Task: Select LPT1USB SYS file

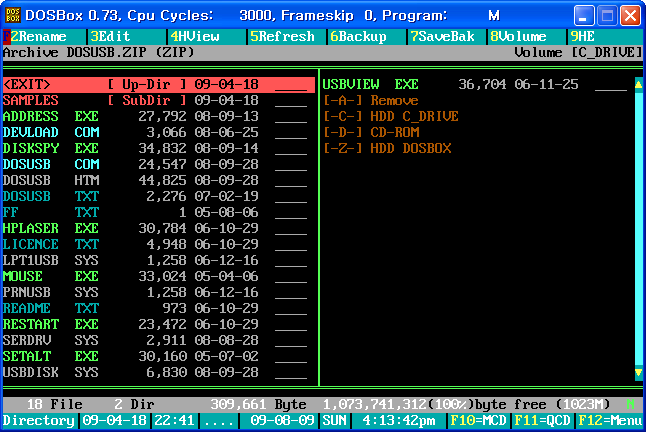Action: click(x=155, y=260)
